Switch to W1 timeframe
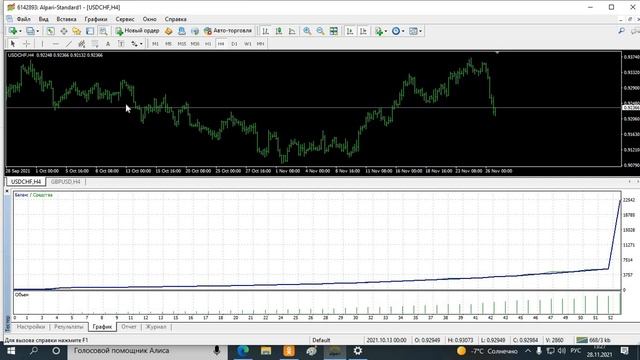This screenshot has height=360, width=640. (248, 44)
